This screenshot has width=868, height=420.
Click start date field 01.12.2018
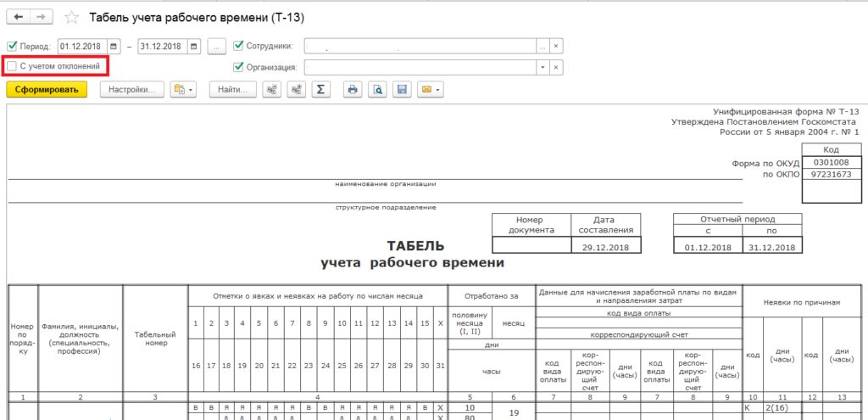coord(83,47)
